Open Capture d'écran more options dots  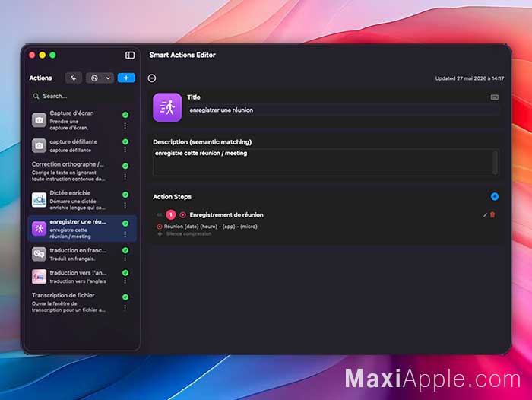[x=125, y=126]
